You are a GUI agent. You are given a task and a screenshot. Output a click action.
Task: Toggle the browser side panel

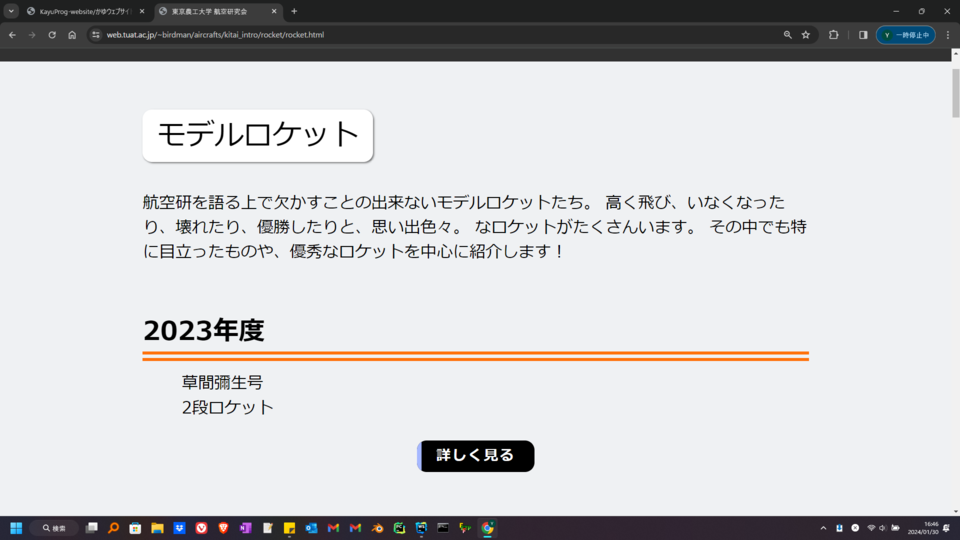pyautogui.click(x=863, y=35)
